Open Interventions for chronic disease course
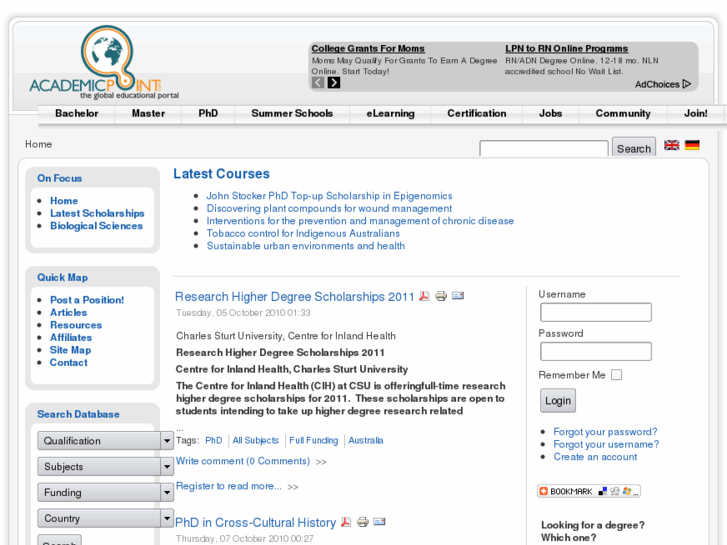The height and width of the screenshot is (545, 727). click(x=360, y=221)
